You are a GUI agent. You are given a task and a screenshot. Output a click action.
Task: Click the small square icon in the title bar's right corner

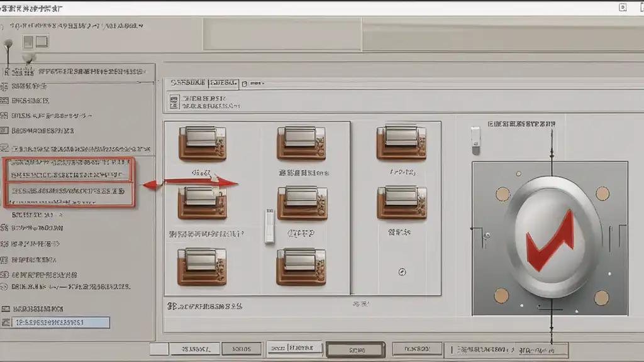pyautogui.click(x=623, y=8)
